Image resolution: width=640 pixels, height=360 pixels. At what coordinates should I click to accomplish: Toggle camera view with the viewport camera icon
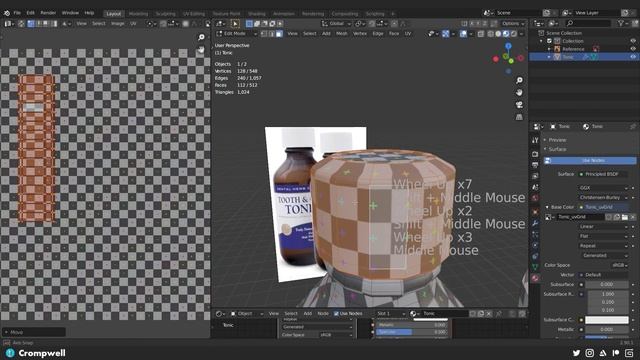tap(519, 105)
